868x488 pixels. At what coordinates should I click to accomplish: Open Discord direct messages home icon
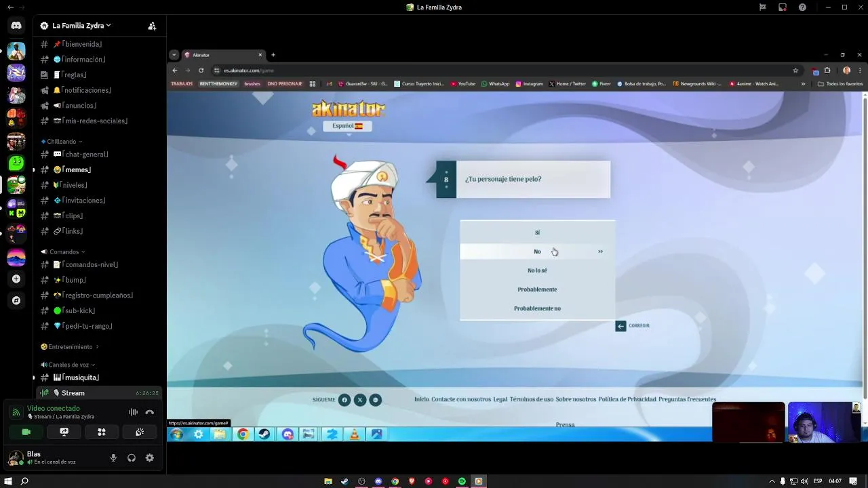(x=16, y=26)
